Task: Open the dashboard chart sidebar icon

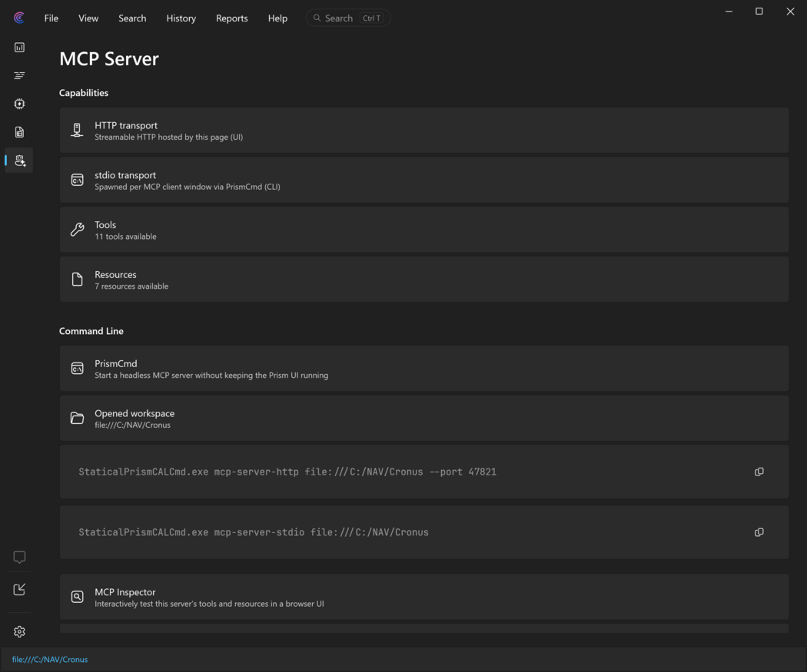Action: [19, 48]
